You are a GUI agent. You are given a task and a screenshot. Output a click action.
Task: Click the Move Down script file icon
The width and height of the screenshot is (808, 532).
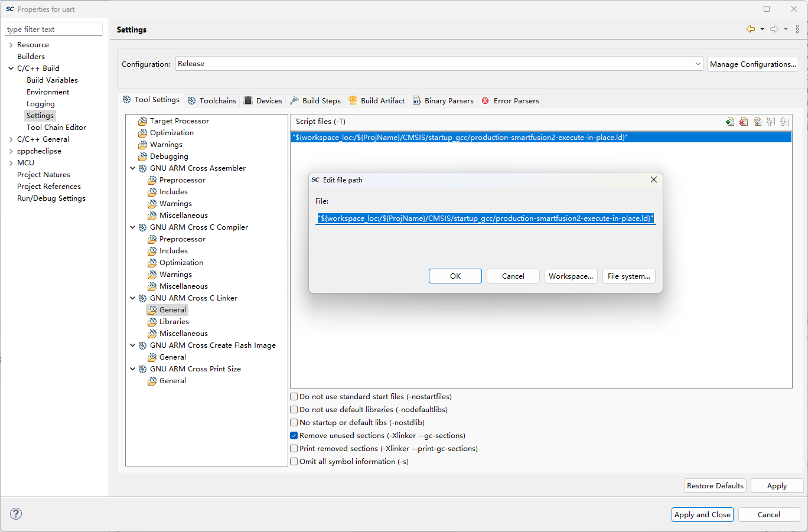[784, 122]
